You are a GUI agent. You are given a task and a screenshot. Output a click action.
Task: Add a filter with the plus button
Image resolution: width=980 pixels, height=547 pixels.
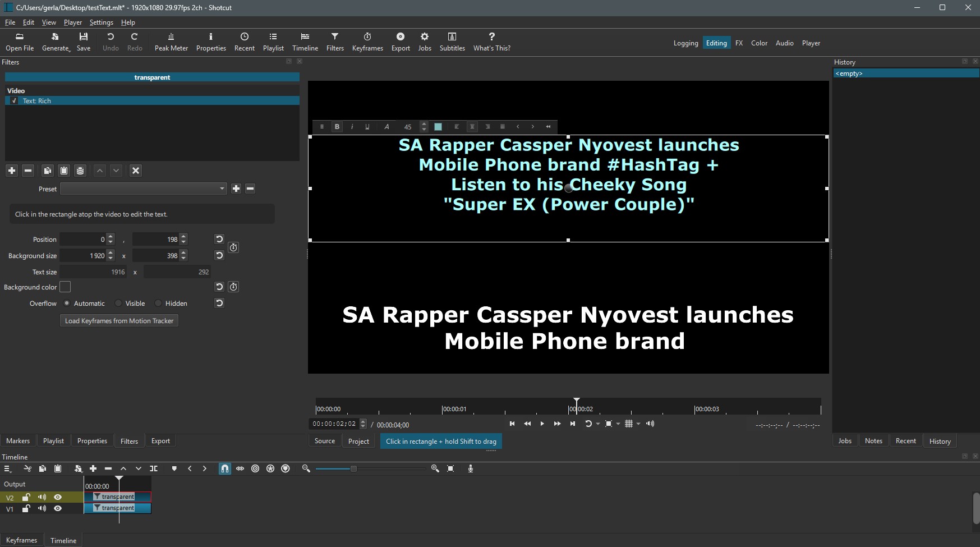[12, 171]
